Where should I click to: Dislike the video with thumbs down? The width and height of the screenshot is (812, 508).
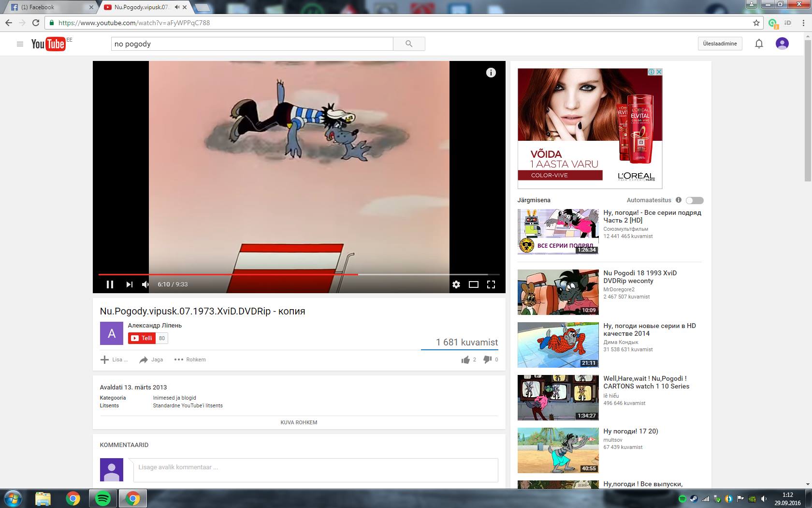(x=487, y=359)
